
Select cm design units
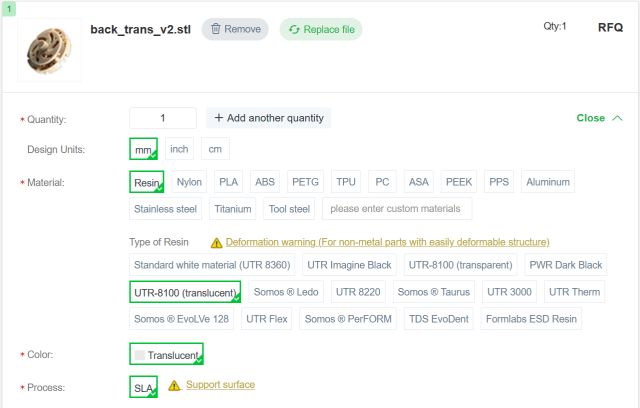(x=214, y=149)
